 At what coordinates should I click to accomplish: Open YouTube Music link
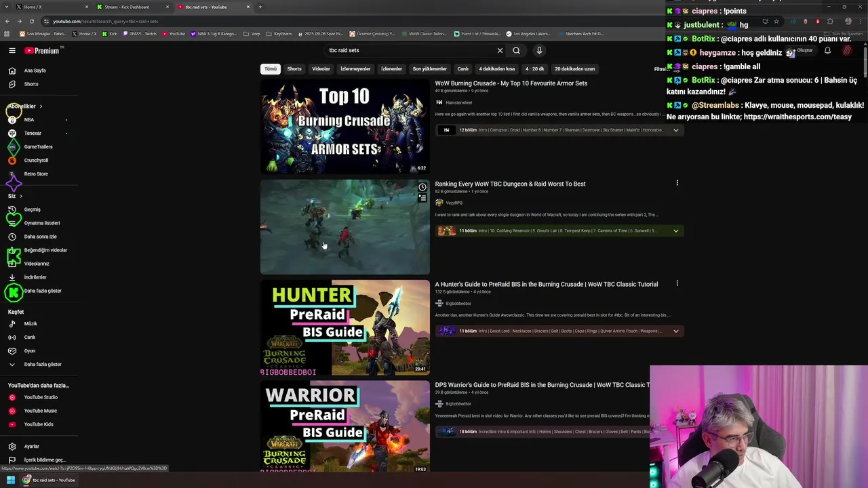tap(40, 411)
